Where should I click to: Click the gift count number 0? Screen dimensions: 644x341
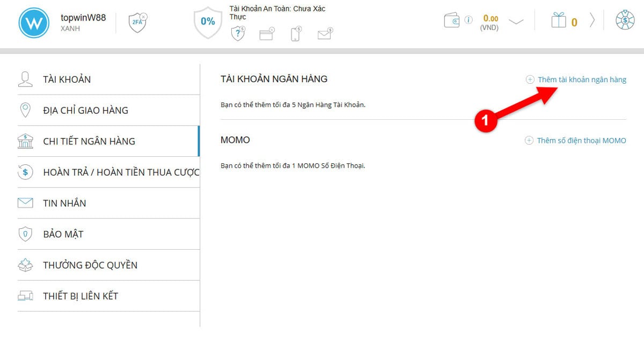click(574, 23)
